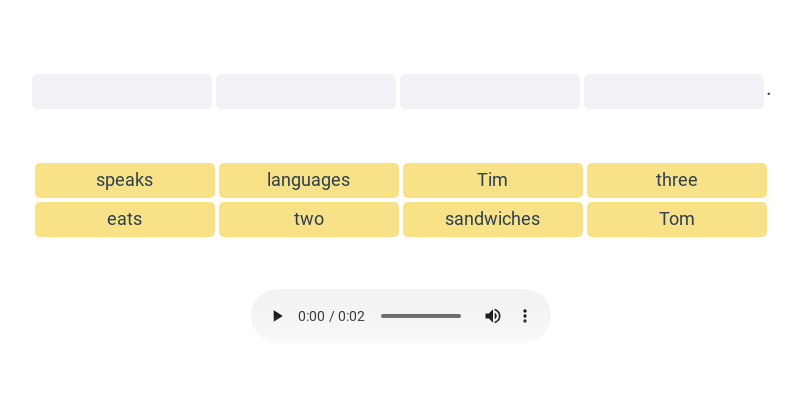Play the audio clip
This screenshot has width=800, height=400.
(278, 316)
